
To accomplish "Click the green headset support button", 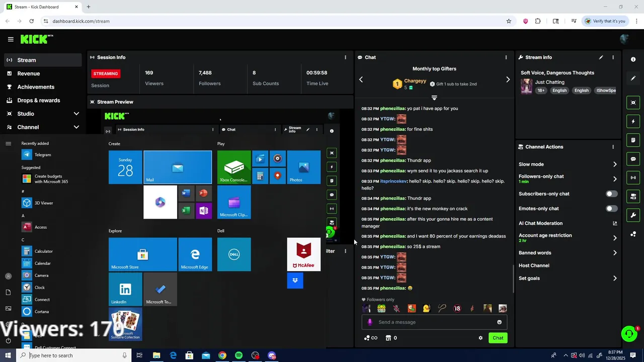I will click(629, 334).
